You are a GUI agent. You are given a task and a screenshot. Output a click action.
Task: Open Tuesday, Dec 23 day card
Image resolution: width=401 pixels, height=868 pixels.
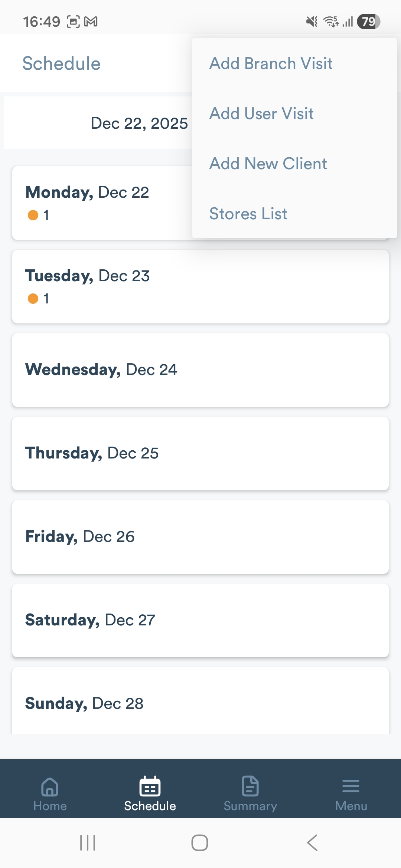tap(200, 286)
